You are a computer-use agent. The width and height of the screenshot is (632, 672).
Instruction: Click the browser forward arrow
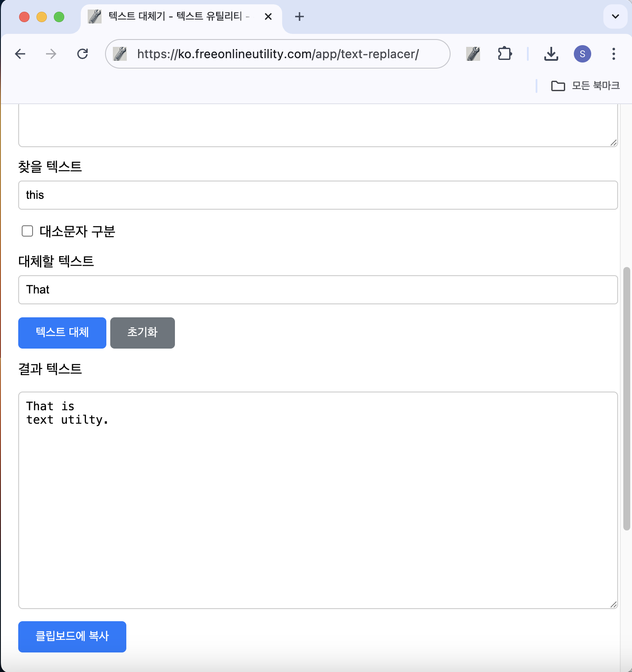(51, 54)
